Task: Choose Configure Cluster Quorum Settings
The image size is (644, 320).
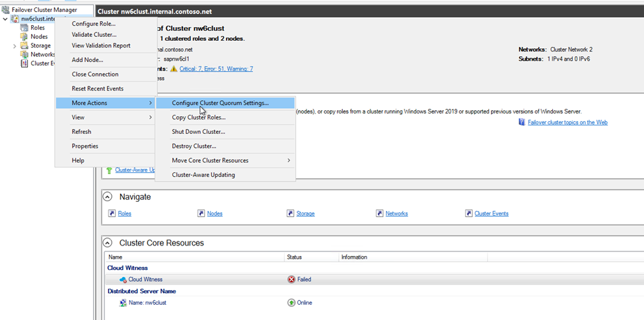Action: point(225,103)
